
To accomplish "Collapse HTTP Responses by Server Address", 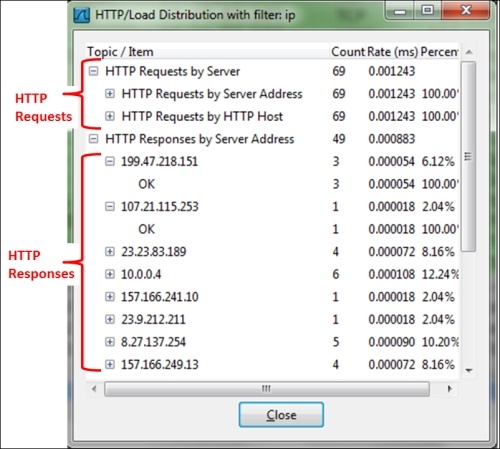I will pos(94,139).
